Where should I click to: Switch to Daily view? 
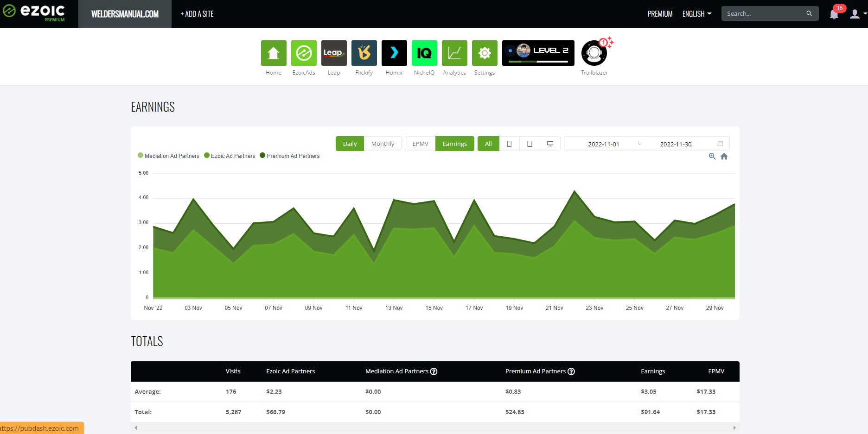point(350,144)
